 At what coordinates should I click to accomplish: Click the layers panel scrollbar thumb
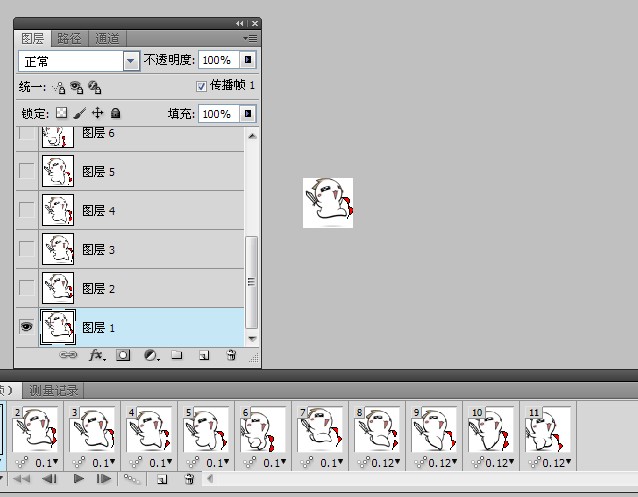point(251,282)
